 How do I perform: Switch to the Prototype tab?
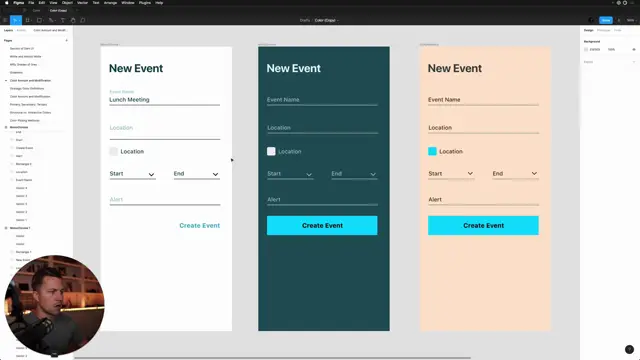point(603,30)
